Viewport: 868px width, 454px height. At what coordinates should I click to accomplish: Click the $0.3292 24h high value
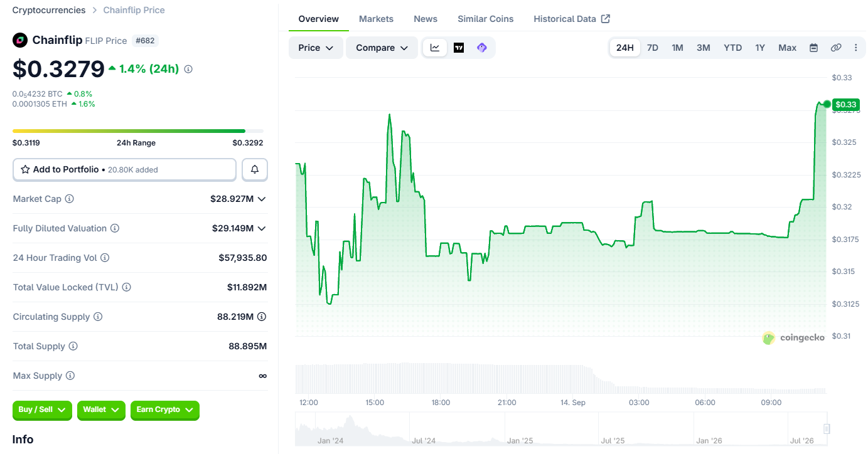[x=248, y=143]
